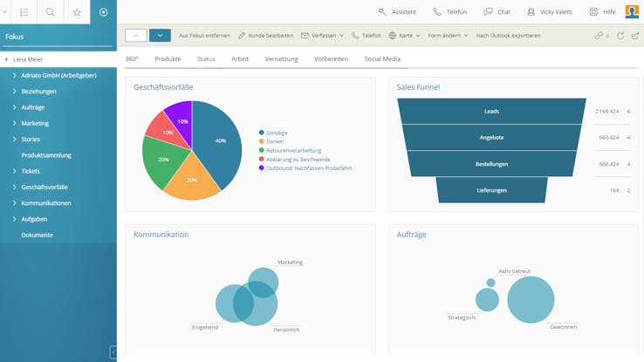Click the favorites star icon

pos(77,12)
